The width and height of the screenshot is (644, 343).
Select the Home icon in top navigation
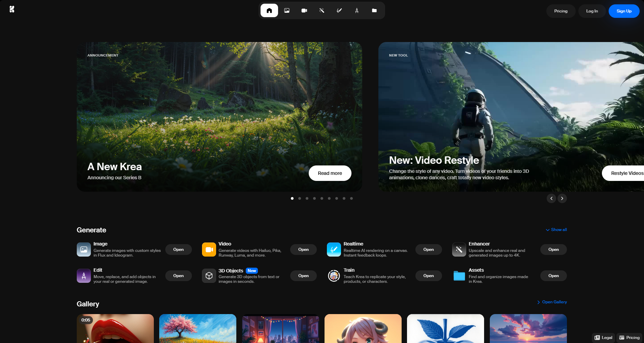[269, 10]
